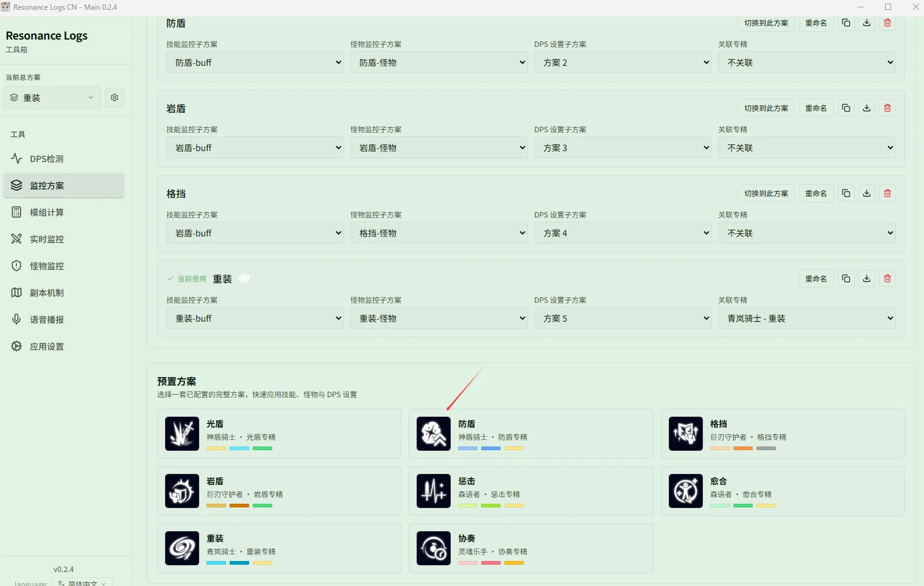Apply the 惩击 森语者 preset card
The image size is (924, 586).
[531, 491]
